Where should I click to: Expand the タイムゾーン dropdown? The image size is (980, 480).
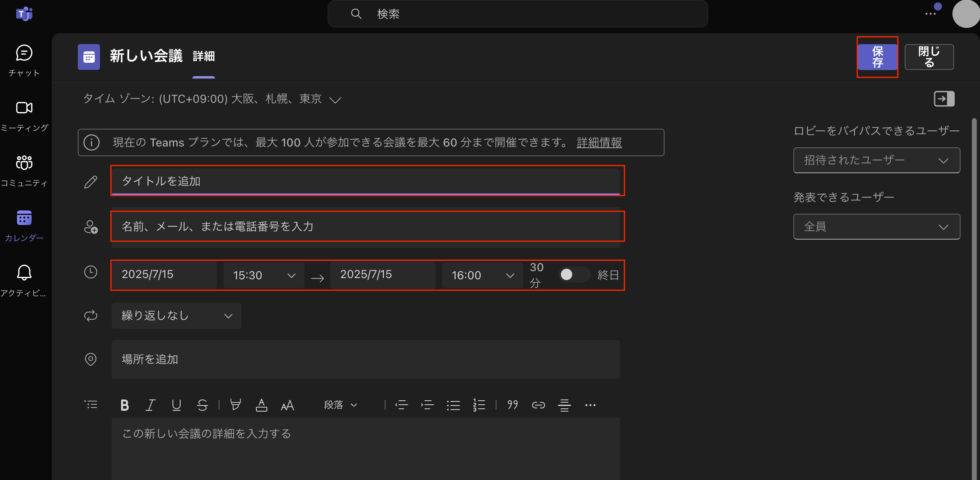coord(335,100)
